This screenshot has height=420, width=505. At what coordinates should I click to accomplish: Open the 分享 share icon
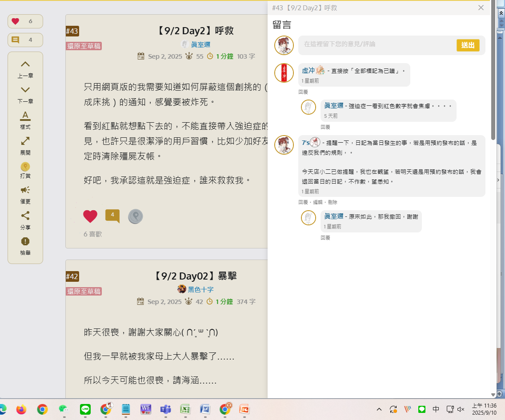[x=25, y=216]
